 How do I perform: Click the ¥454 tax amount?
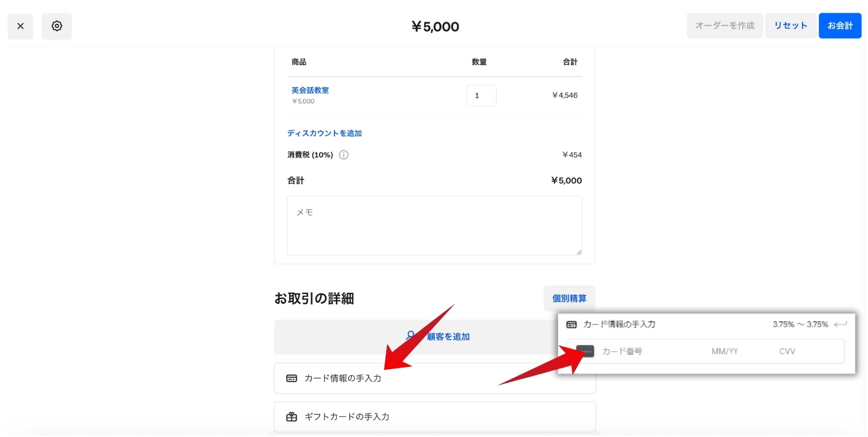572,155
